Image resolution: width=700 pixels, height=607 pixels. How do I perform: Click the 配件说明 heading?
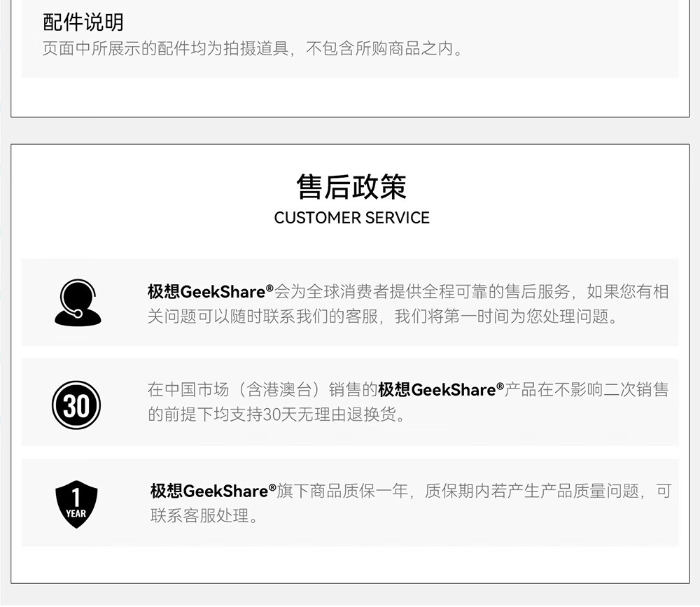tap(83, 22)
